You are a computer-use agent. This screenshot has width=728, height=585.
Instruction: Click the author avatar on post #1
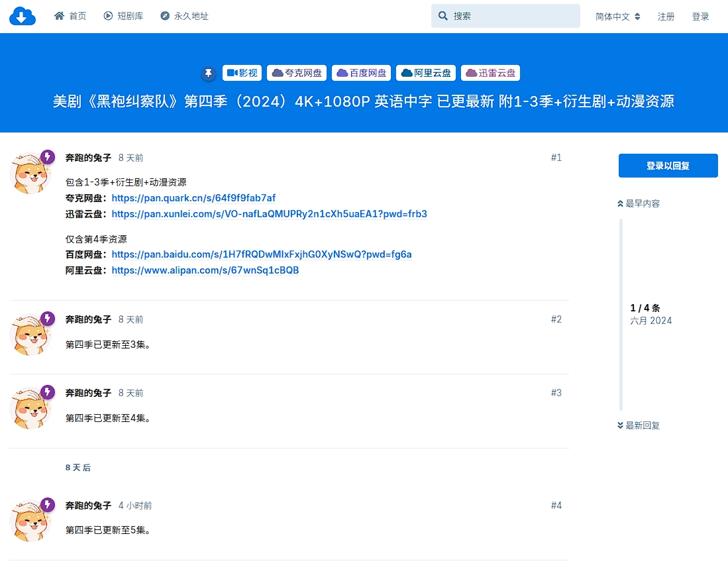tap(30, 174)
